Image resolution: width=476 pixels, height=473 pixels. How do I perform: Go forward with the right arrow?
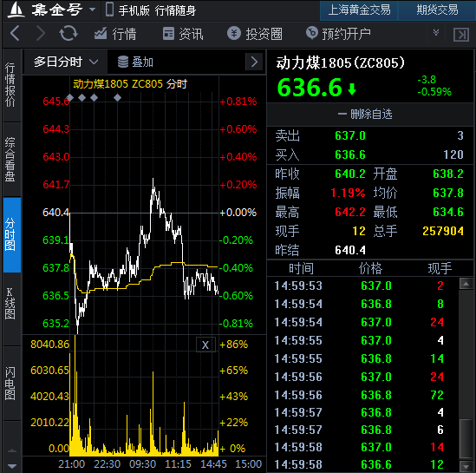click(x=41, y=33)
